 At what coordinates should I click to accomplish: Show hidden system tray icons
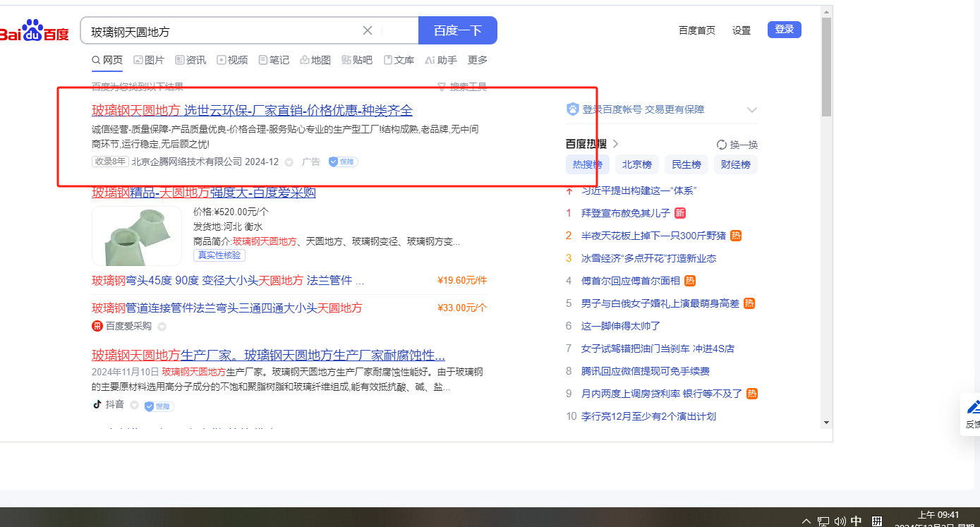point(806,521)
